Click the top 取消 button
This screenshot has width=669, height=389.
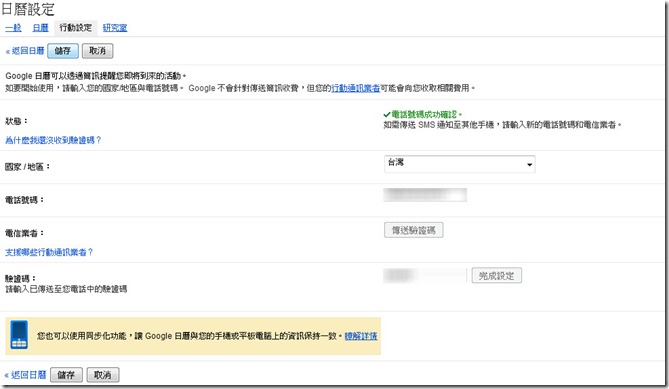point(97,51)
